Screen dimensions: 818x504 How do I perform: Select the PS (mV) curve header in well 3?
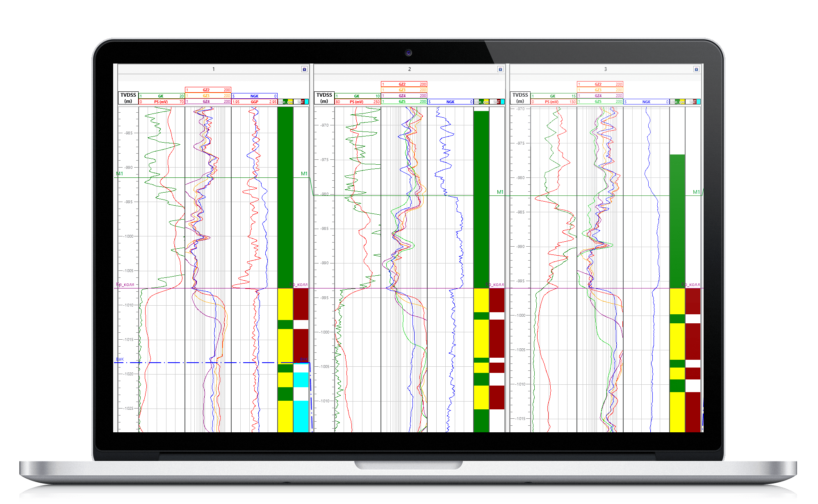point(554,102)
